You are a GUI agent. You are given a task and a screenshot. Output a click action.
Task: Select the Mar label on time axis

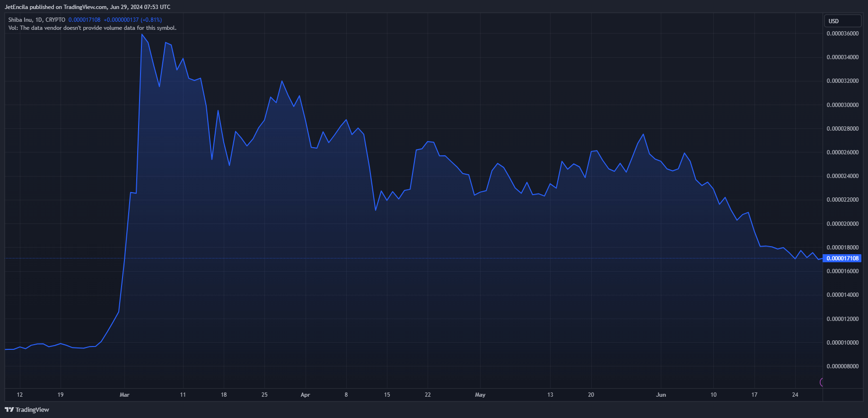click(124, 395)
